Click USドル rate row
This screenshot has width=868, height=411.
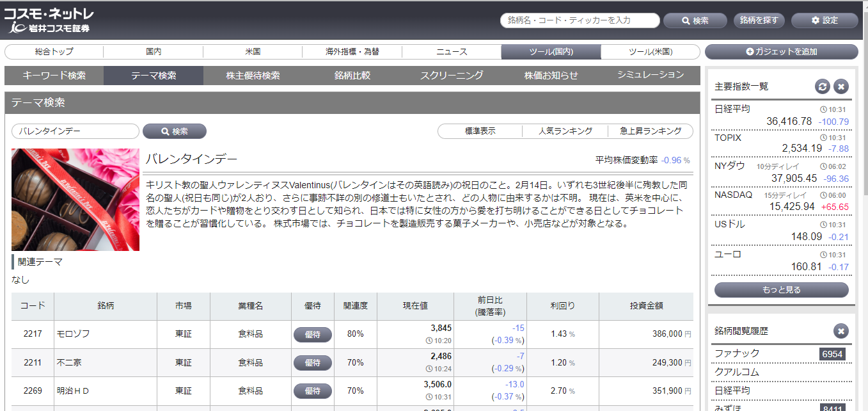(782, 230)
